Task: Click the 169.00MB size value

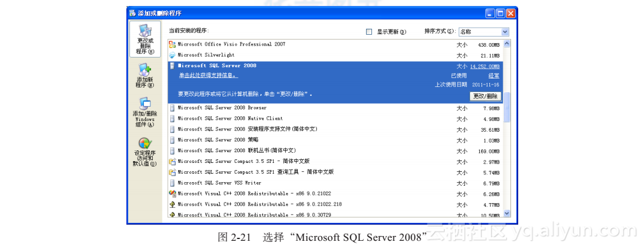Action: [x=489, y=151]
